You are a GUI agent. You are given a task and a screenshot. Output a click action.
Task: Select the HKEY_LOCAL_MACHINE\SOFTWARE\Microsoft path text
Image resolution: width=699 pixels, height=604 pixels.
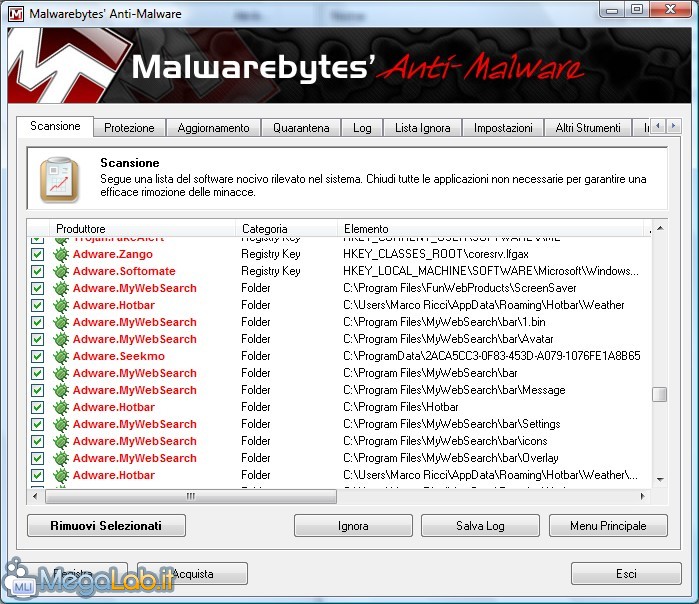490,271
